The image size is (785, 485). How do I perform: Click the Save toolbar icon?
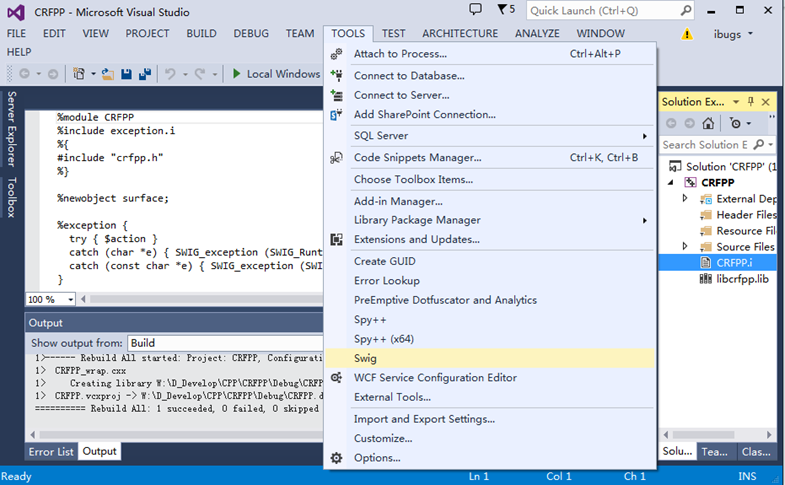(127, 74)
